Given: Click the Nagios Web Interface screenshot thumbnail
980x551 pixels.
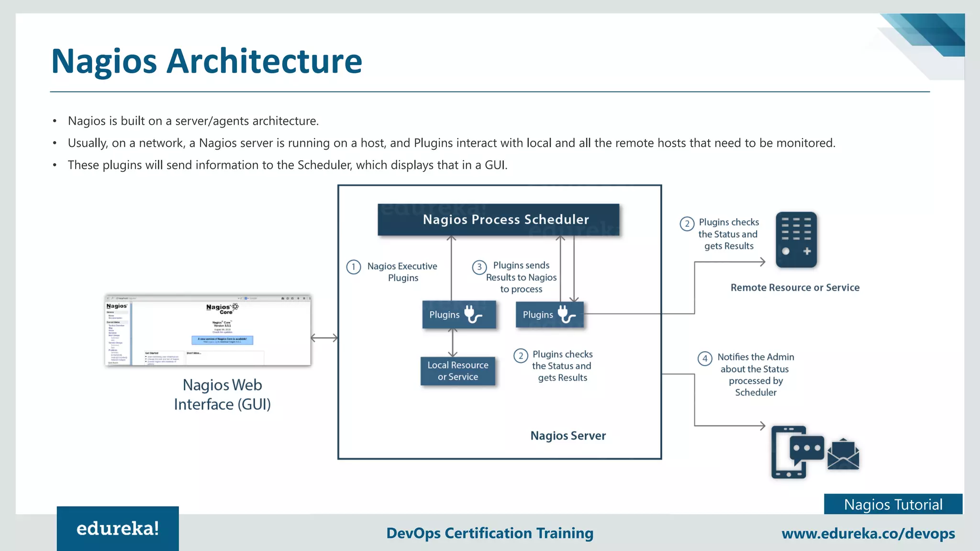Looking at the screenshot, I should coord(208,331).
